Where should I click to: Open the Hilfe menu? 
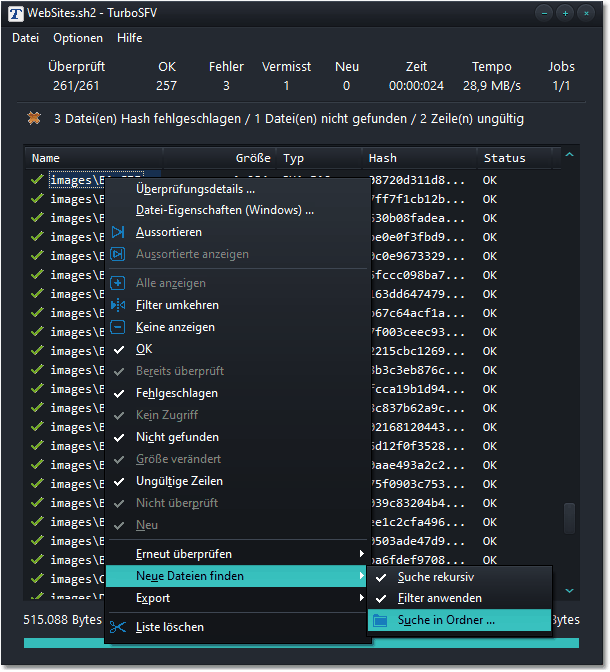click(129, 38)
